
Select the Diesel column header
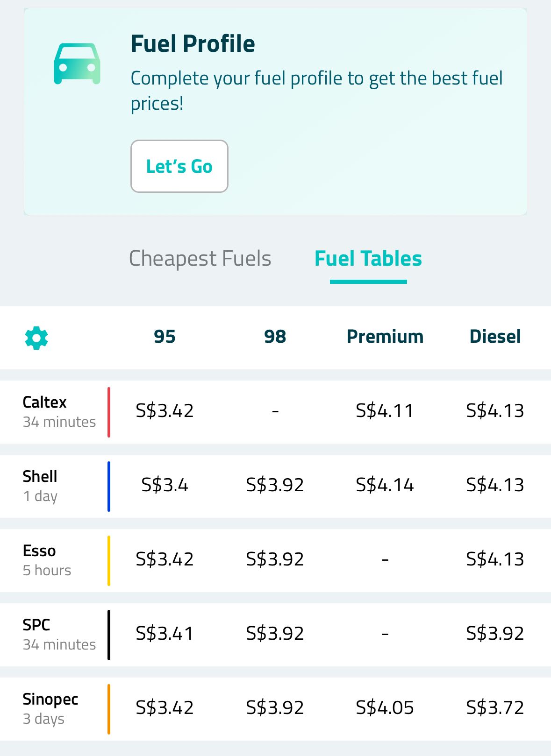(495, 337)
